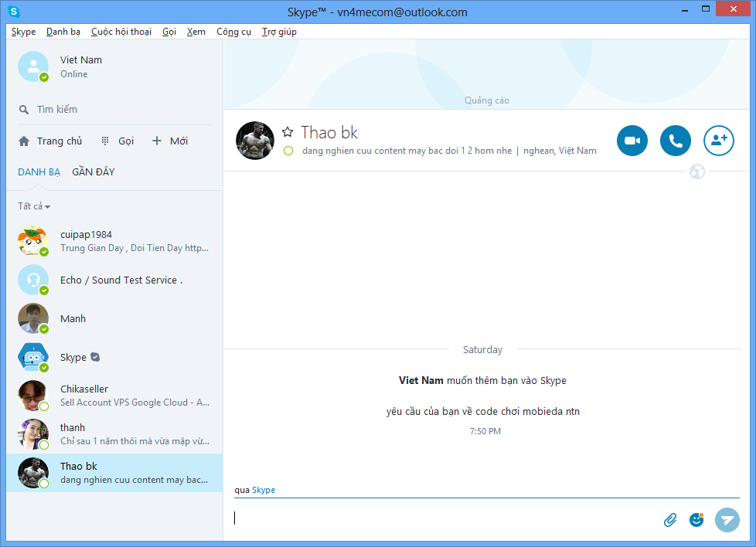Switch to the DANH BẠ tab
756x547 pixels.
click(x=39, y=172)
